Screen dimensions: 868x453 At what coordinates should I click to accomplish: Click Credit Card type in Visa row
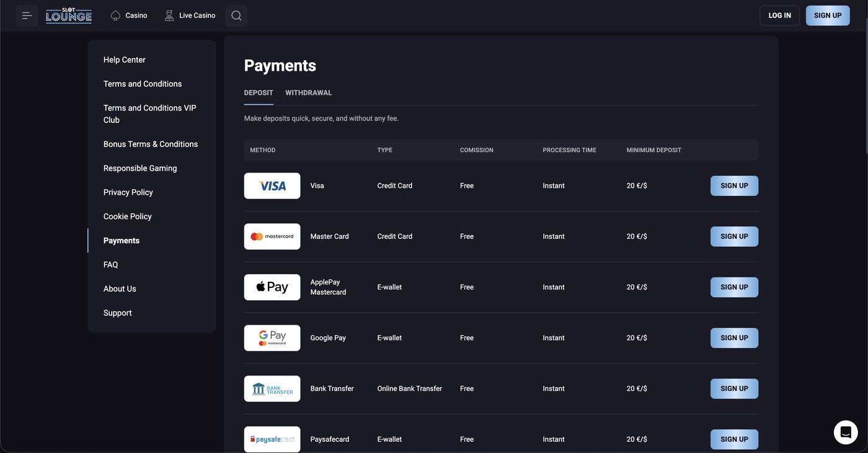pos(395,186)
